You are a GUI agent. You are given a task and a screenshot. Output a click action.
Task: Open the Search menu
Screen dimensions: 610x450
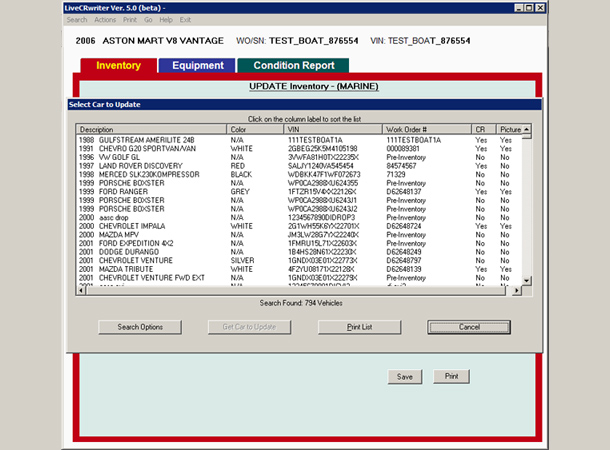(x=77, y=20)
